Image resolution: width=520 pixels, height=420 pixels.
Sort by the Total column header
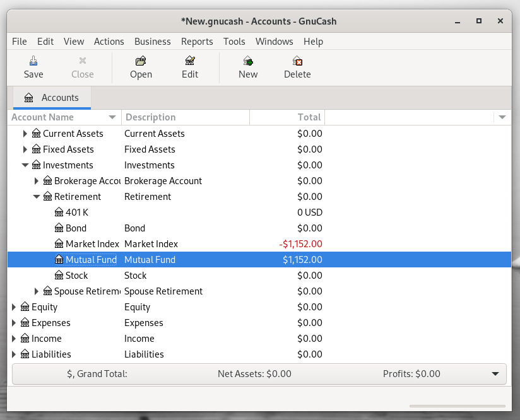click(309, 117)
